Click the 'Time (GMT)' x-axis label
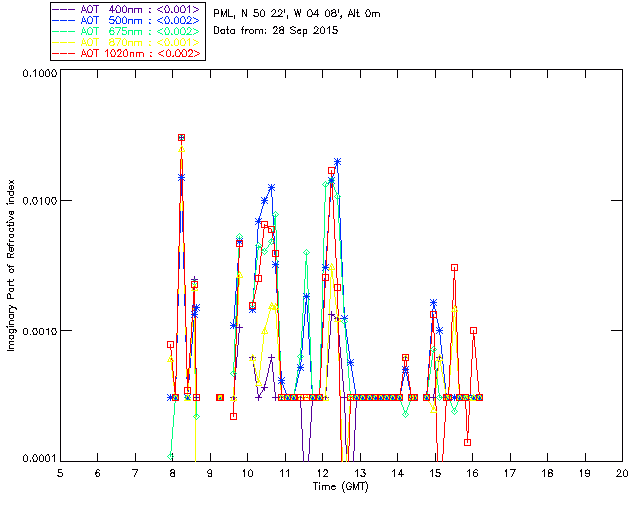 click(341, 486)
